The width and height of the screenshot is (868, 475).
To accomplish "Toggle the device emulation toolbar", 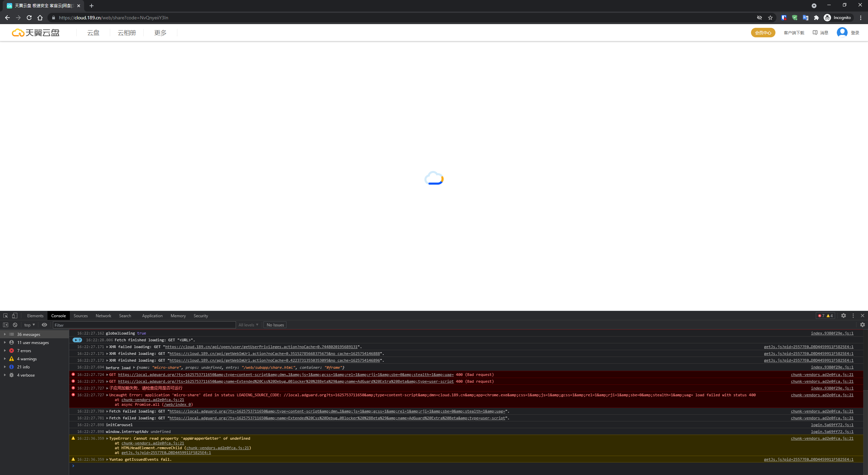I will click(x=15, y=316).
